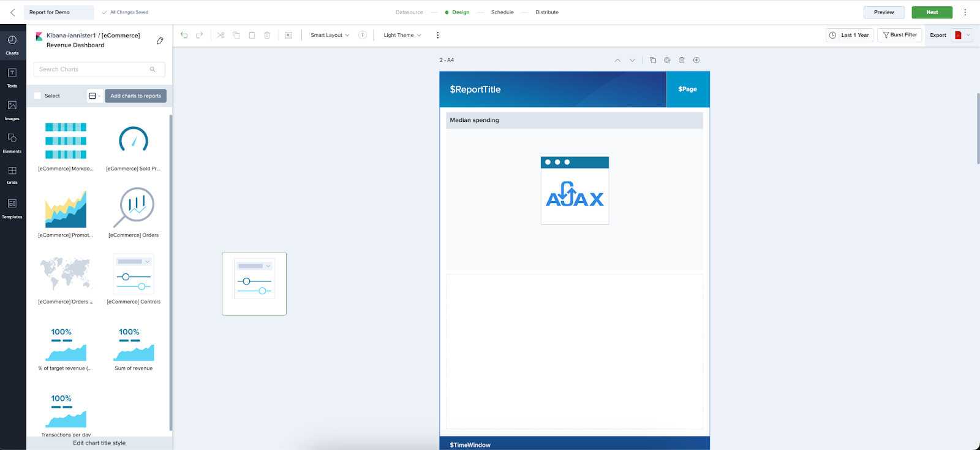This screenshot has height=450, width=980.
Task: Click the green Next button
Action: coord(932,12)
